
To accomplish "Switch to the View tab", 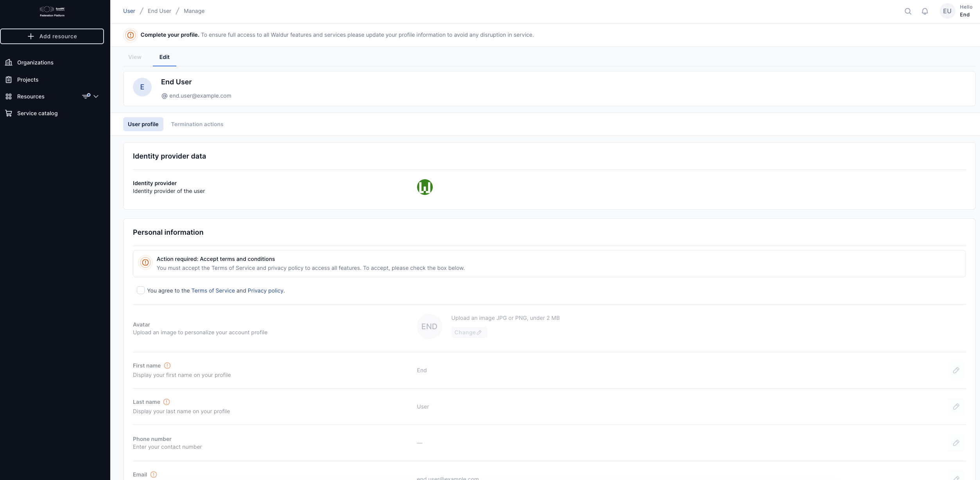I will tap(135, 57).
